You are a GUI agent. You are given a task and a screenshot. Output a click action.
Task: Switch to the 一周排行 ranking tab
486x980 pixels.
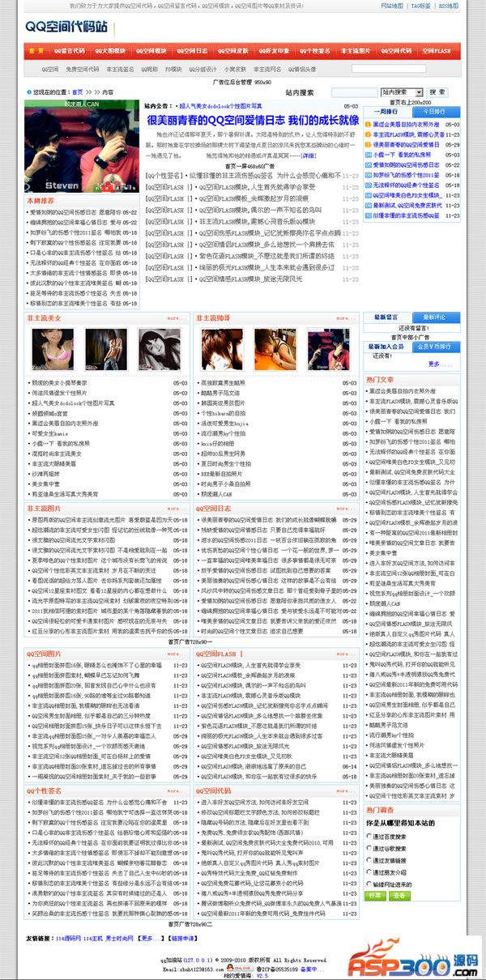coord(385,111)
